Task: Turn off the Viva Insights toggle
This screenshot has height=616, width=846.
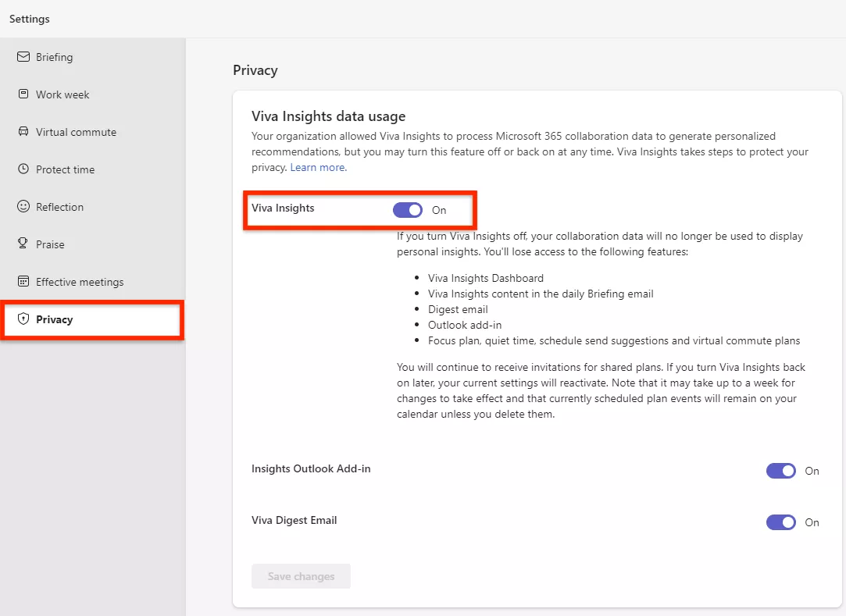Action: click(408, 210)
